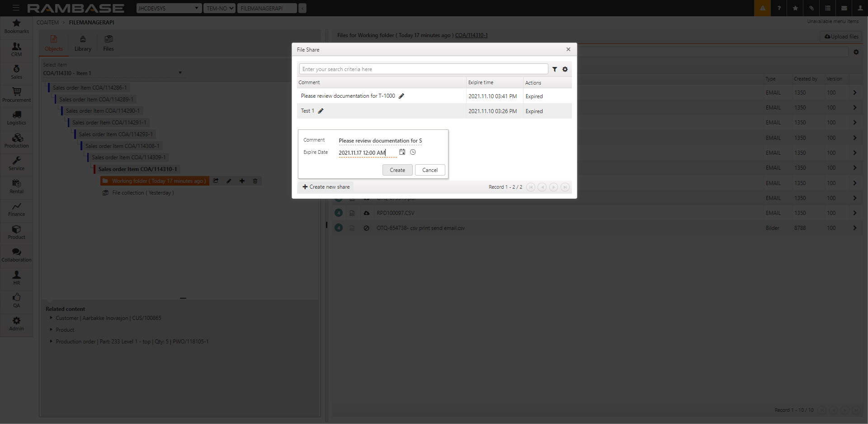Image resolution: width=868 pixels, height=424 pixels.
Task: Open the Procurement module
Action: click(16, 95)
